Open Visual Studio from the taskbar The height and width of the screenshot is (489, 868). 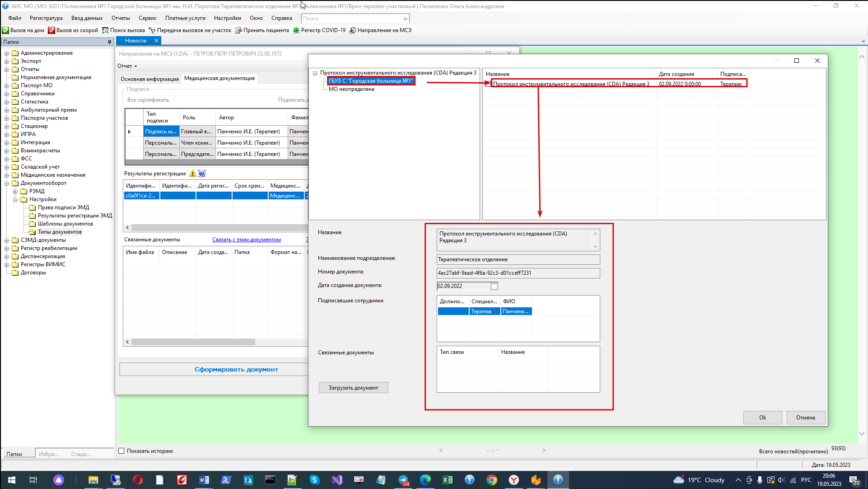tap(337, 480)
